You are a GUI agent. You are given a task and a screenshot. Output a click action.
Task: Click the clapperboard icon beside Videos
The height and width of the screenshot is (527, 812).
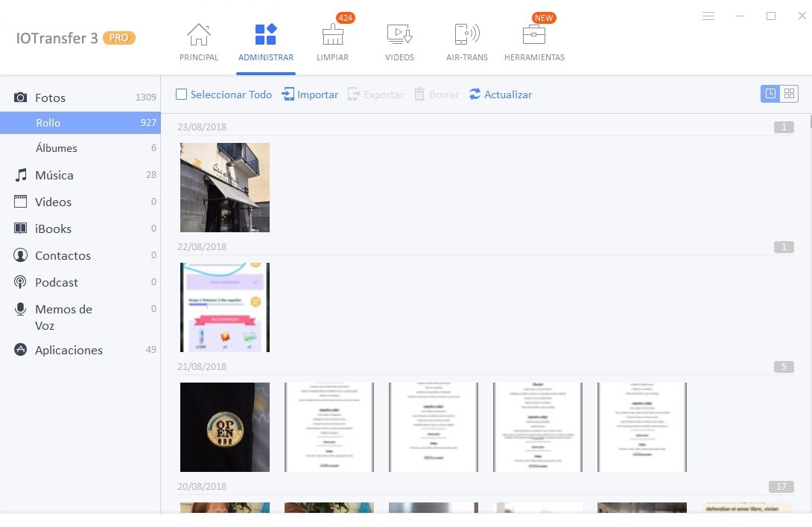click(x=20, y=202)
